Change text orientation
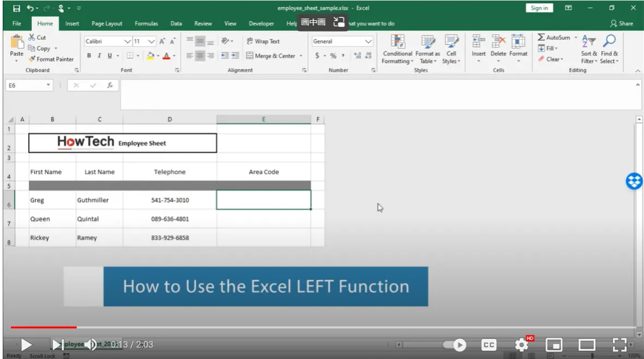 [225, 41]
